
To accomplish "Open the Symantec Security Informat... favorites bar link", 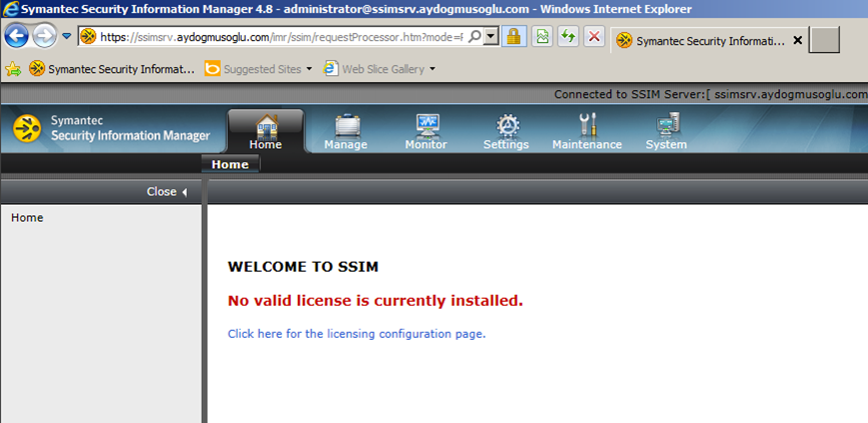I will pos(112,69).
